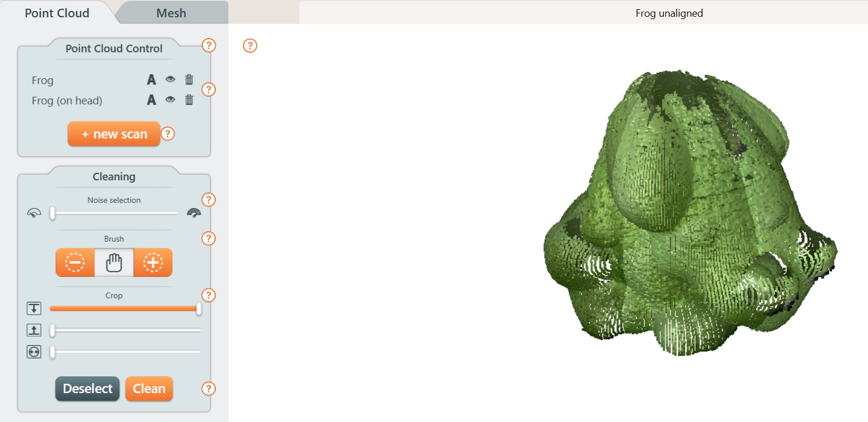
Task: Click the maximum noise selection icon
Action: click(194, 213)
